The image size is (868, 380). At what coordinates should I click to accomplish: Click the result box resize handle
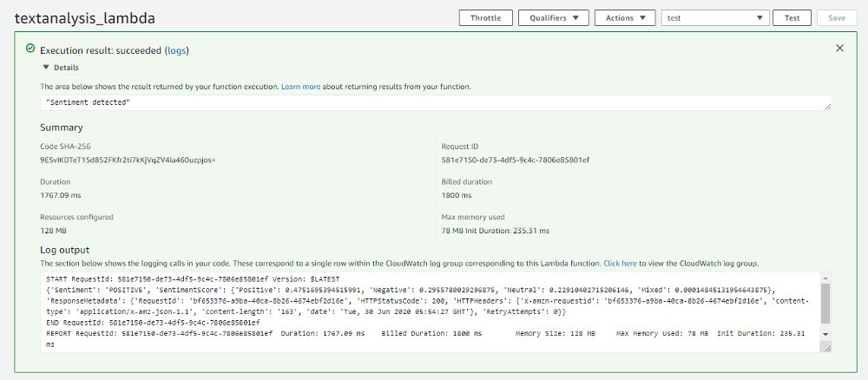pyautogui.click(x=828, y=106)
